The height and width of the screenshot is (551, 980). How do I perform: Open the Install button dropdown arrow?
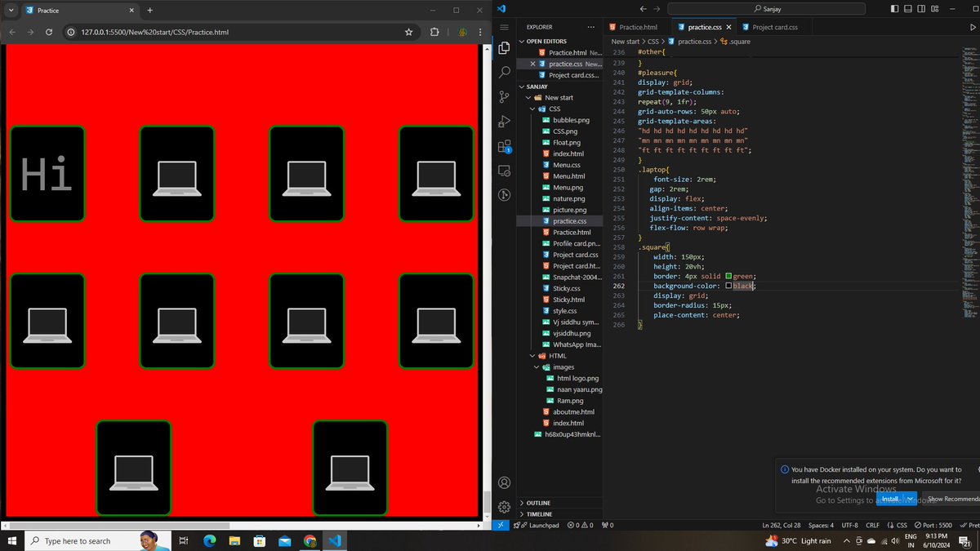pos(910,498)
